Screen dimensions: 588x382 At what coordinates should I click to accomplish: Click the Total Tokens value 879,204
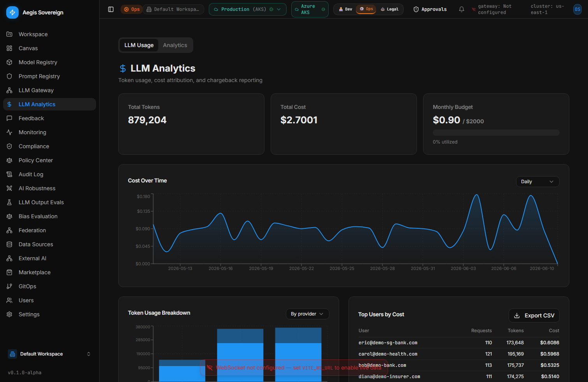tap(147, 120)
